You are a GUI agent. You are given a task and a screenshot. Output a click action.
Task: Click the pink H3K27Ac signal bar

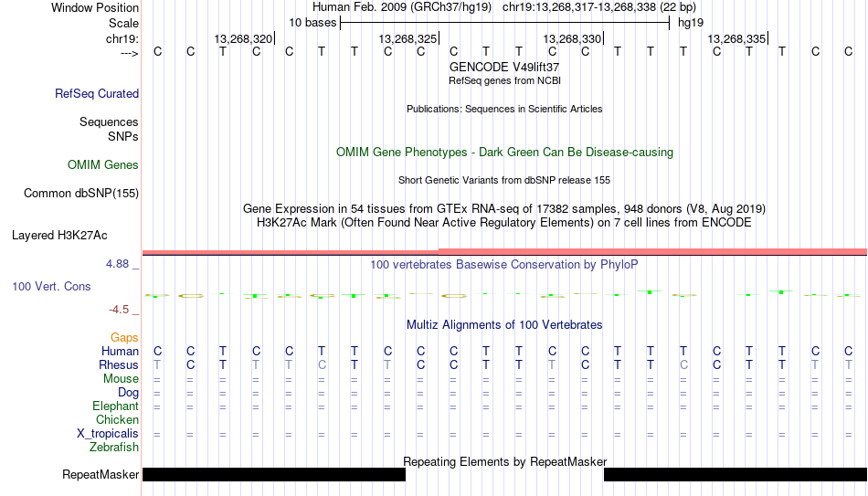click(505, 252)
